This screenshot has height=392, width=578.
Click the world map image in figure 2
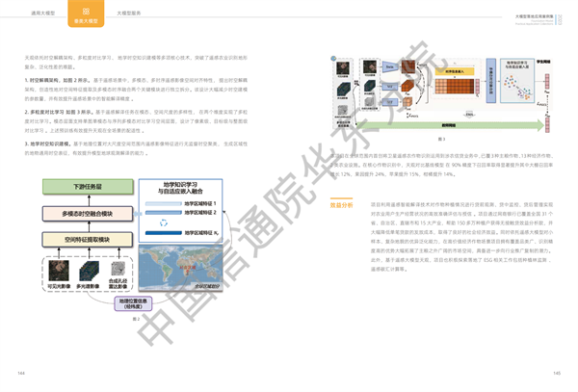180,268
